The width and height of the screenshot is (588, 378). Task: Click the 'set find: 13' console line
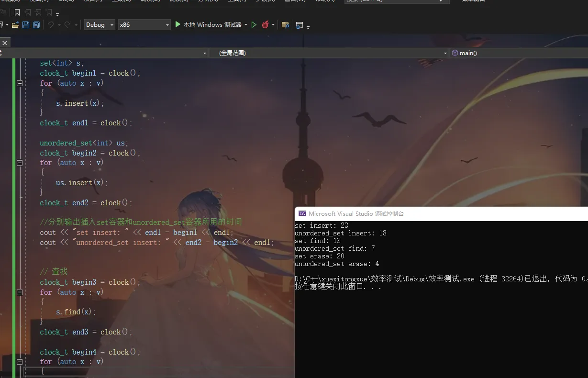coord(318,241)
